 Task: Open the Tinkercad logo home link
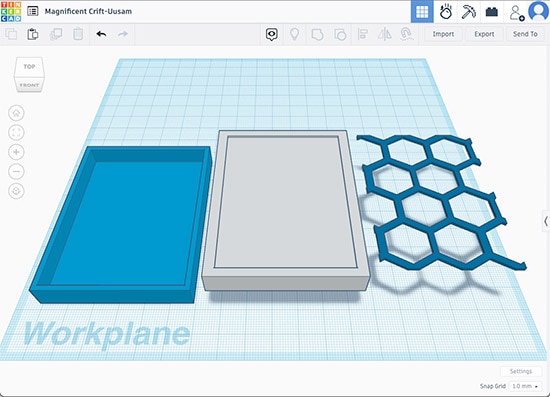tap(11, 11)
